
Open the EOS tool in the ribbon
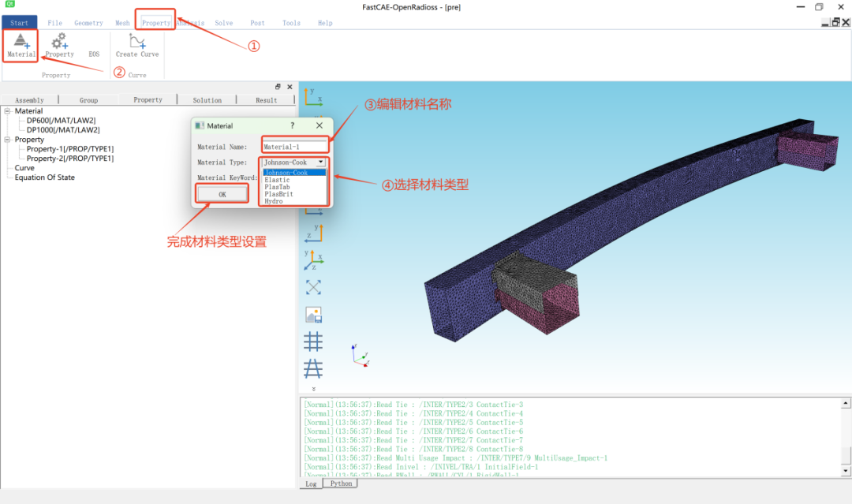(94, 54)
